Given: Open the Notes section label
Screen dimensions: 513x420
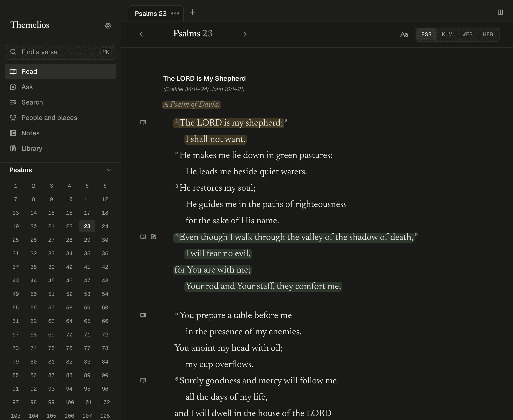Looking at the screenshot, I should tap(31, 133).
